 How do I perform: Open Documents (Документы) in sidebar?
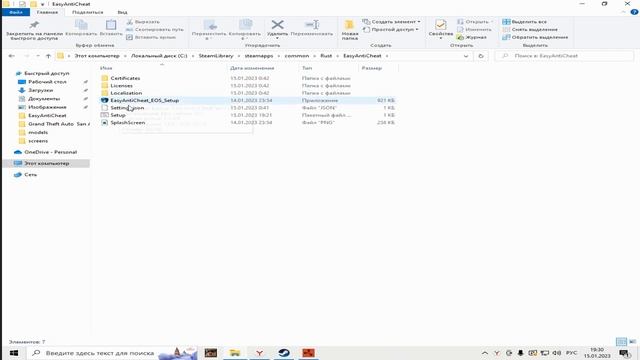(44, 99)
